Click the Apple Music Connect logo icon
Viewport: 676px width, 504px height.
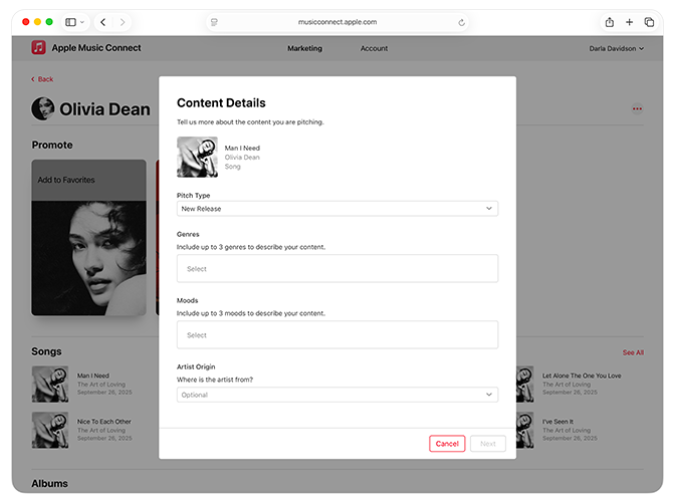pyautogui.click(x=38, y=48)
